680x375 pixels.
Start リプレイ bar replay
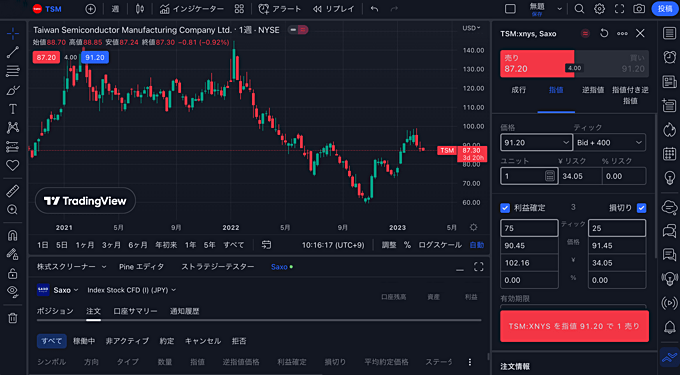tap(334, 9)
